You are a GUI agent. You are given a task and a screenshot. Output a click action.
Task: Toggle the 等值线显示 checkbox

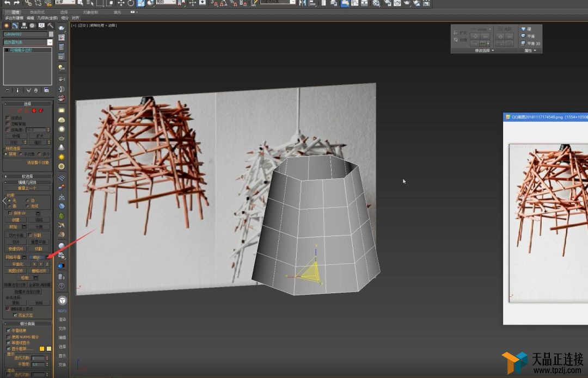[x=8, y=343]
